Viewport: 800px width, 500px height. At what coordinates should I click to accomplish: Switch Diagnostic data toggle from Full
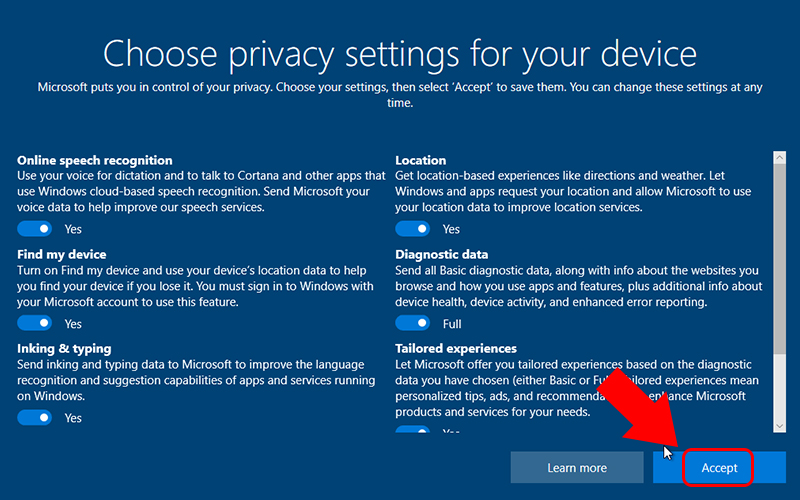(x=413, y=323)
